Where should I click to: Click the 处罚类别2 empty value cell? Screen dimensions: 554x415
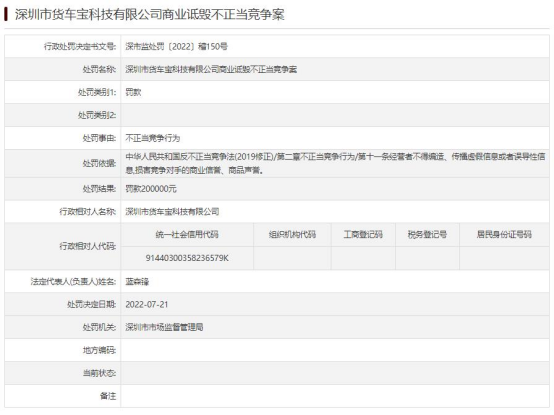tap(335, 115)
